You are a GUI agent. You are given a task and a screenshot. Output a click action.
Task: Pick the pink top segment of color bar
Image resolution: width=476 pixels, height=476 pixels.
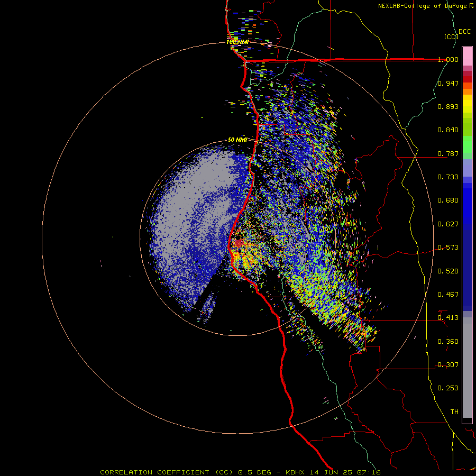(x=467, y=56)
